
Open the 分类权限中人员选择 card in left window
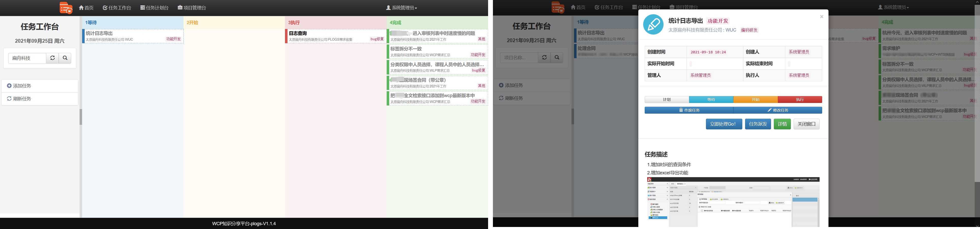[x=438, y=67]
